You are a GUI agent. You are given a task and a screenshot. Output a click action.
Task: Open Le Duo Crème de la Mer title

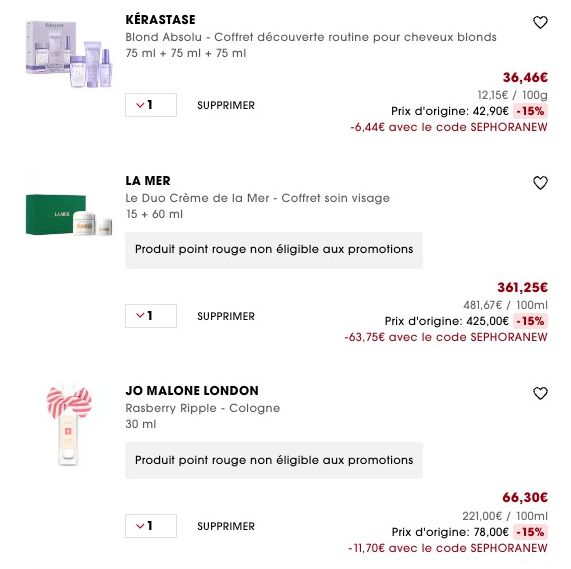(257, 198)
